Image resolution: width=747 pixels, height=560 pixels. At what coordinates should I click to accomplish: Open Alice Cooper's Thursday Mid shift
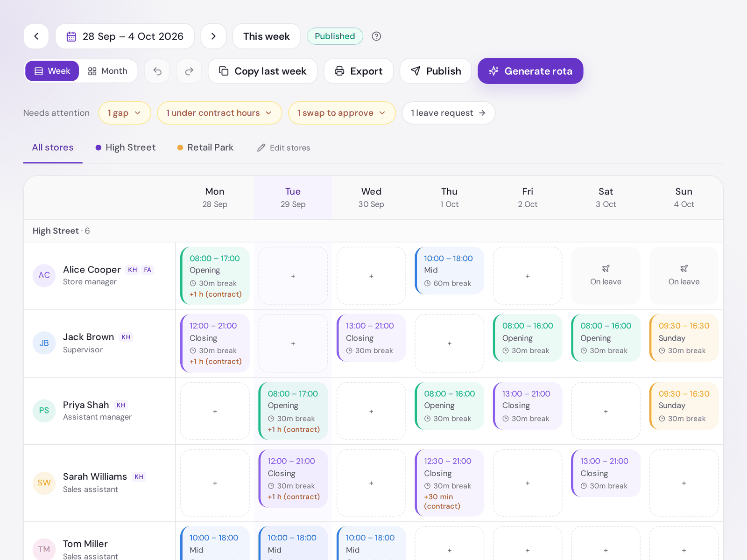tap(450, 271)
